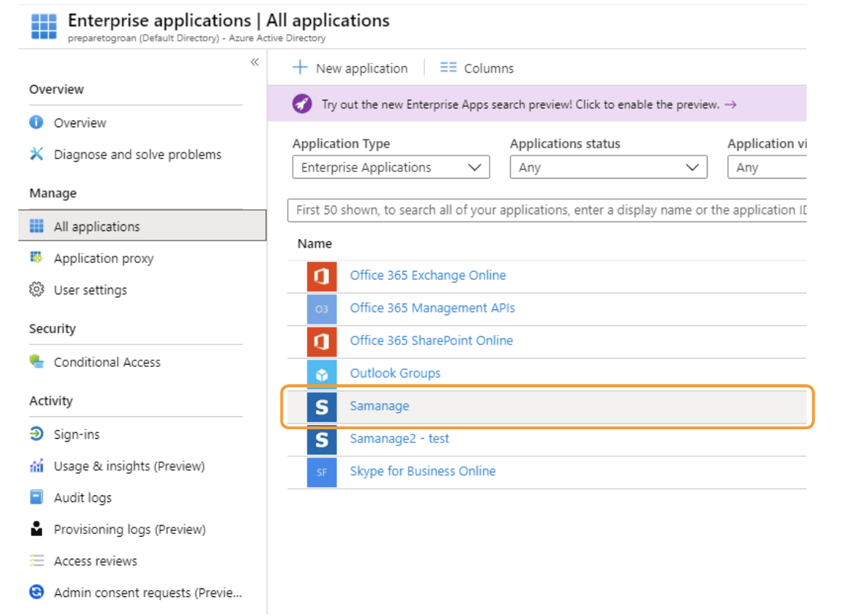Collapse the left navigation panel with double chevron
Screen dimensions: 847x616
click(255, 62)
